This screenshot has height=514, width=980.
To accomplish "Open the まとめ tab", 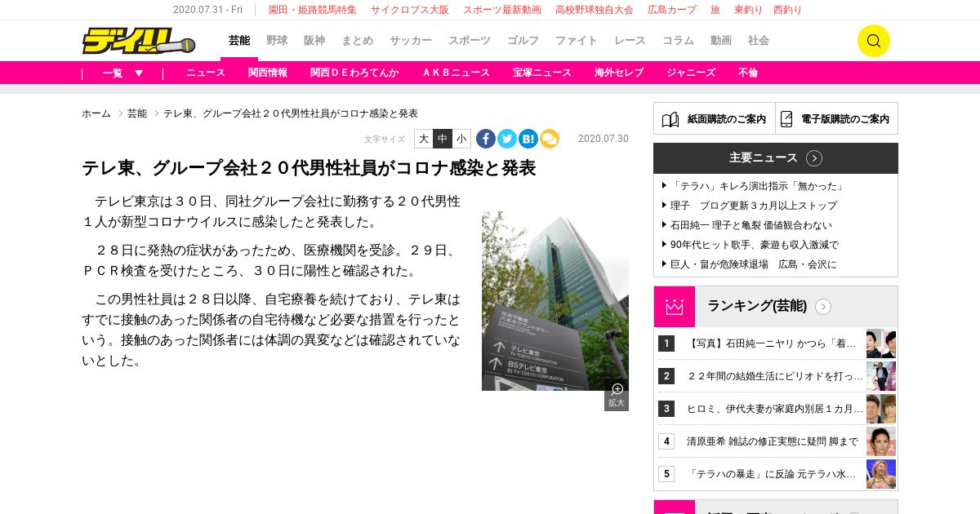I will 357,41.
